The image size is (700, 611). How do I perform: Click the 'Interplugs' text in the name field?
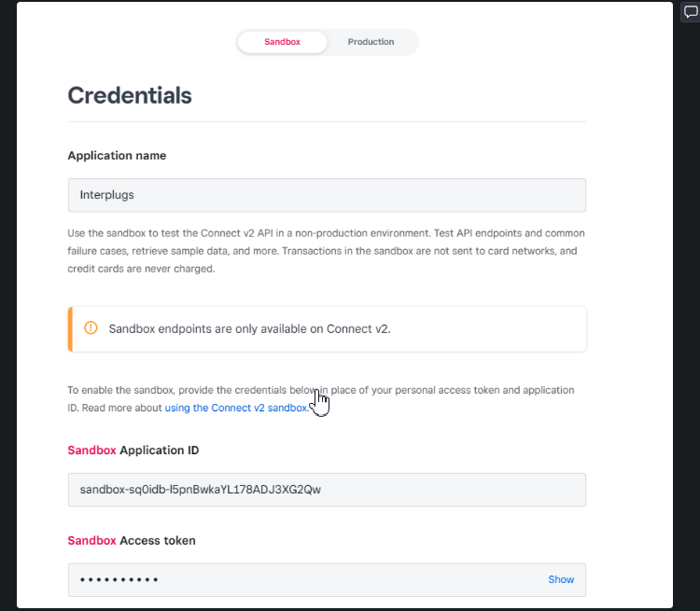pos(107,195)
